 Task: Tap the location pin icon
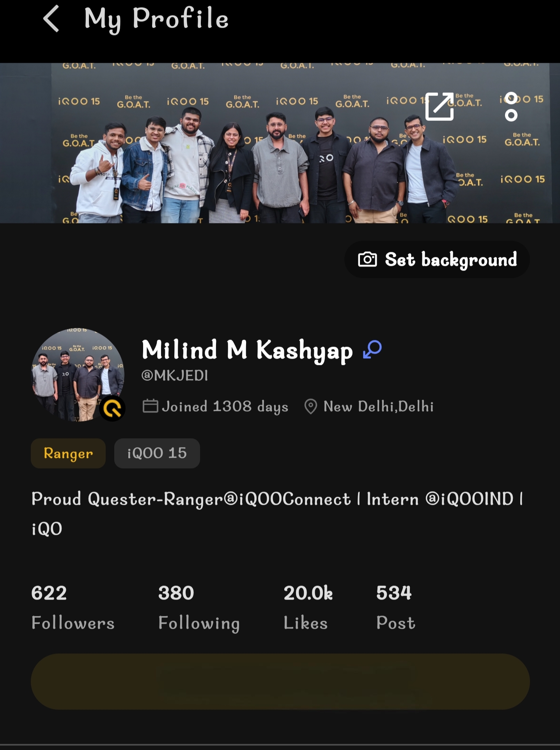point(310,406)
